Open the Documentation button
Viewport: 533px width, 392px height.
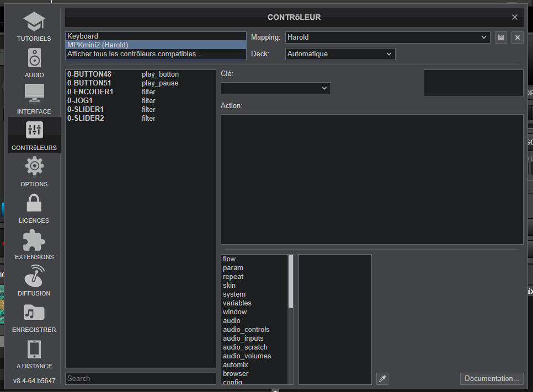492,378
